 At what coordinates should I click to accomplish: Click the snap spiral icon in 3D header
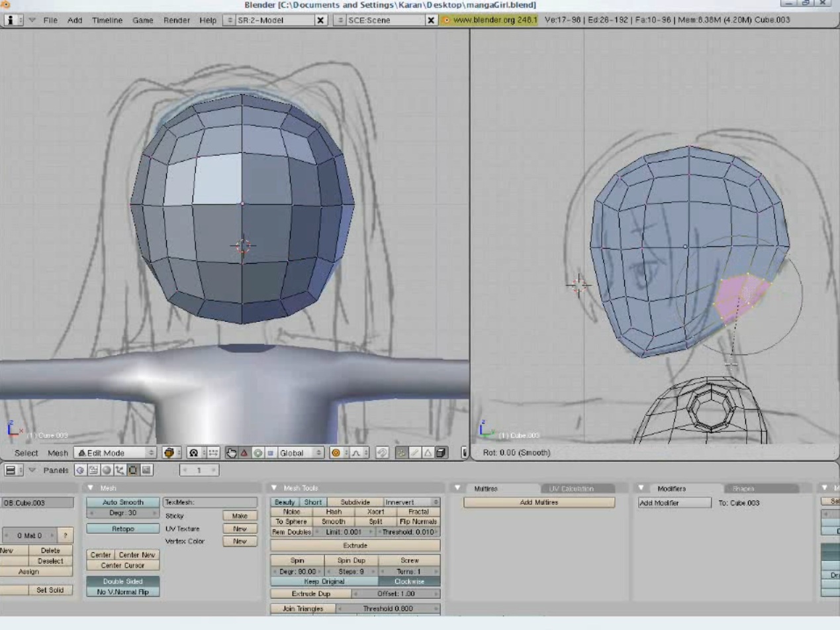[382, 452]
